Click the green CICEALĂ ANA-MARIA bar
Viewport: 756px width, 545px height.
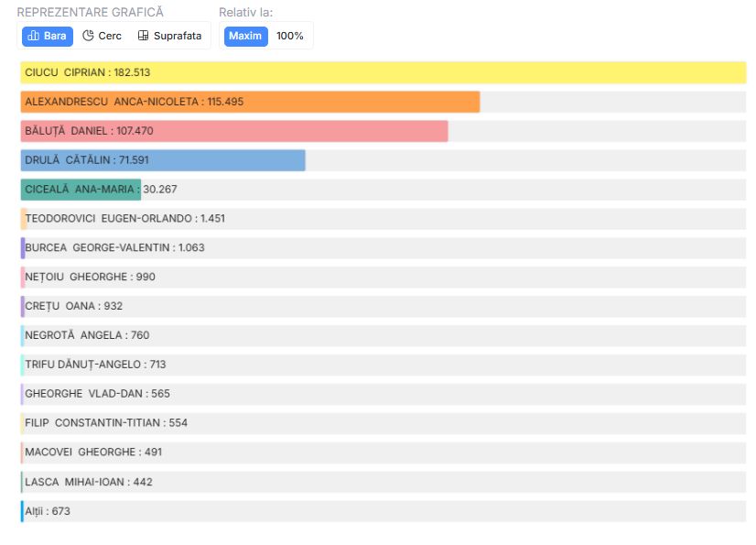tap(81, 190)
